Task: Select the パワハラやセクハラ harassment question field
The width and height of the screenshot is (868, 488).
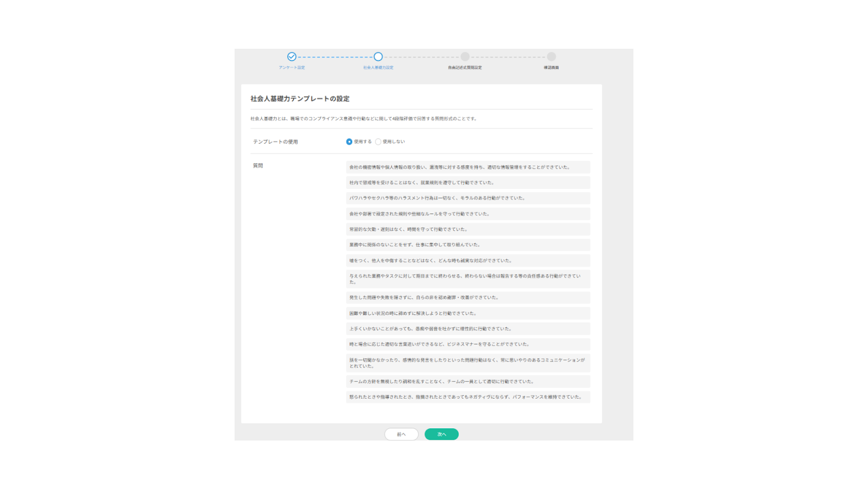Action: click(x=468, y=198)
